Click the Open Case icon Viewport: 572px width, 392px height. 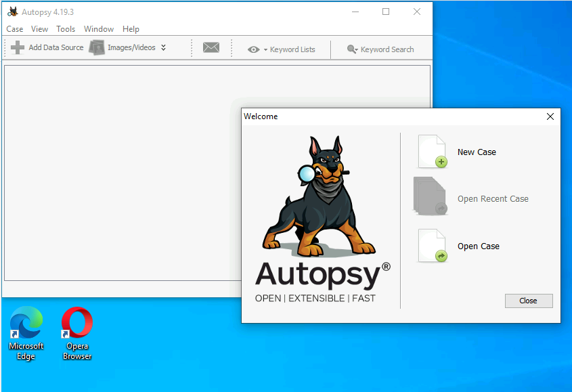point(432,245)
